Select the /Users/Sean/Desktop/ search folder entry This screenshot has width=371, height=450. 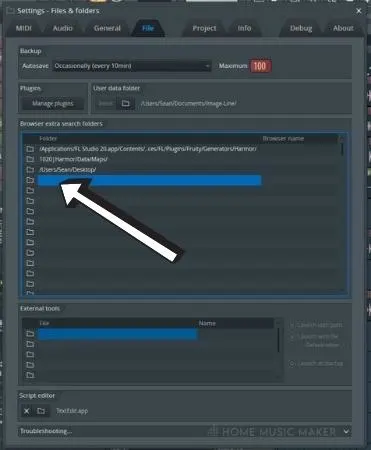coord(68,170)
